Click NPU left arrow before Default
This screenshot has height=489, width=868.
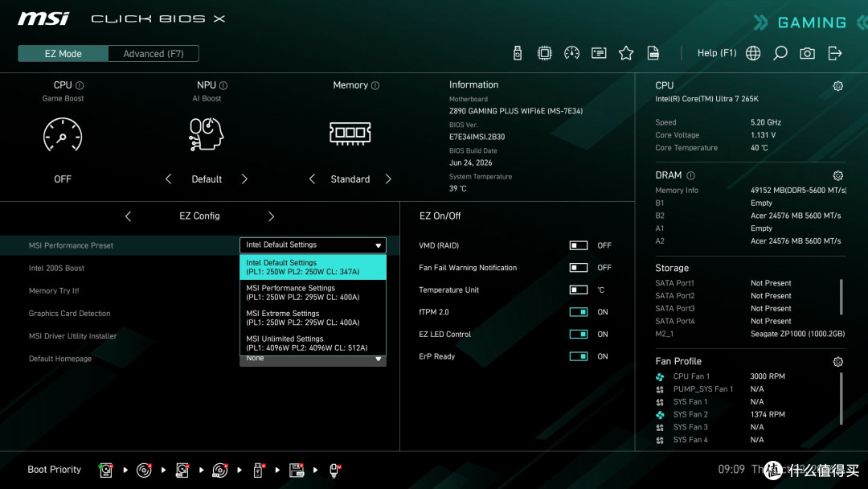pyautogui.click(x=168, y=179)
